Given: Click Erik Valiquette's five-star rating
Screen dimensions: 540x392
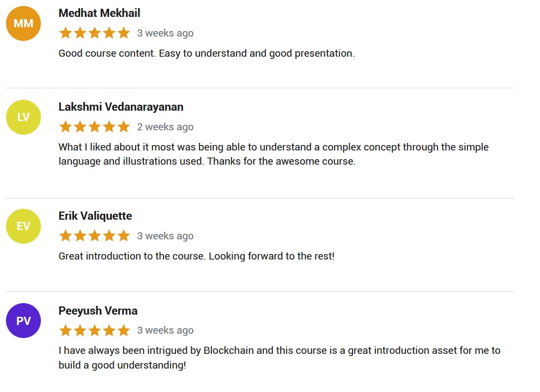Looking at the screenshot, I should click(x=94, y=236).
